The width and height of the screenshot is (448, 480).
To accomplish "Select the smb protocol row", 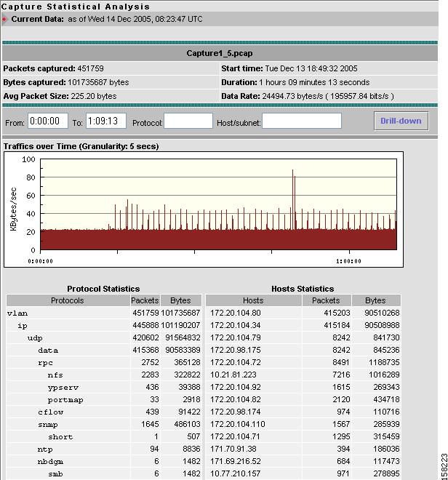I will click(104, 473).
